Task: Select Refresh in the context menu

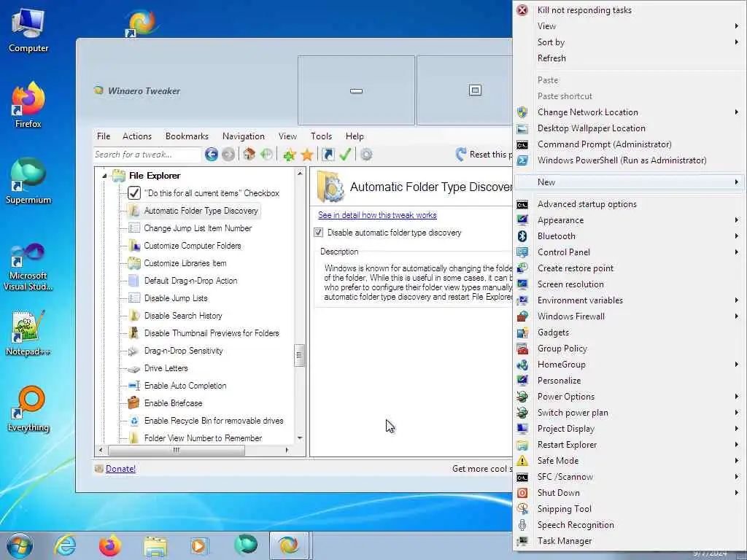Action: [551, 58]
